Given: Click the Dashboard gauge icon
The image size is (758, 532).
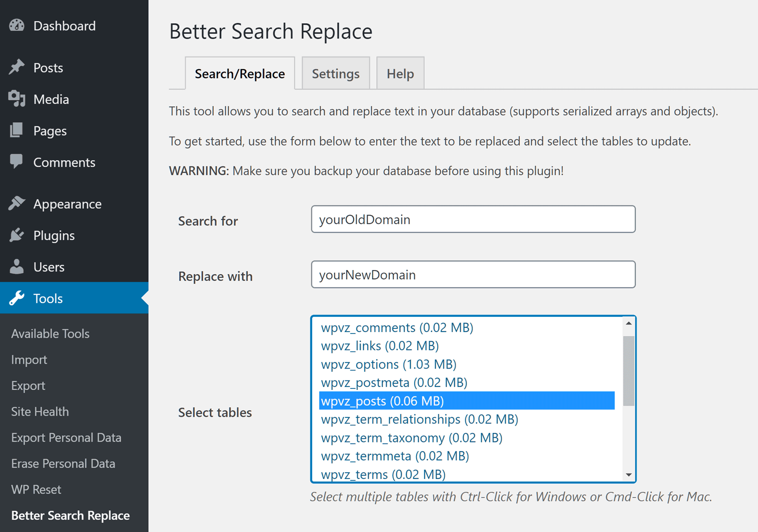Looking at the screenshot, I should (x=17, y=26).
